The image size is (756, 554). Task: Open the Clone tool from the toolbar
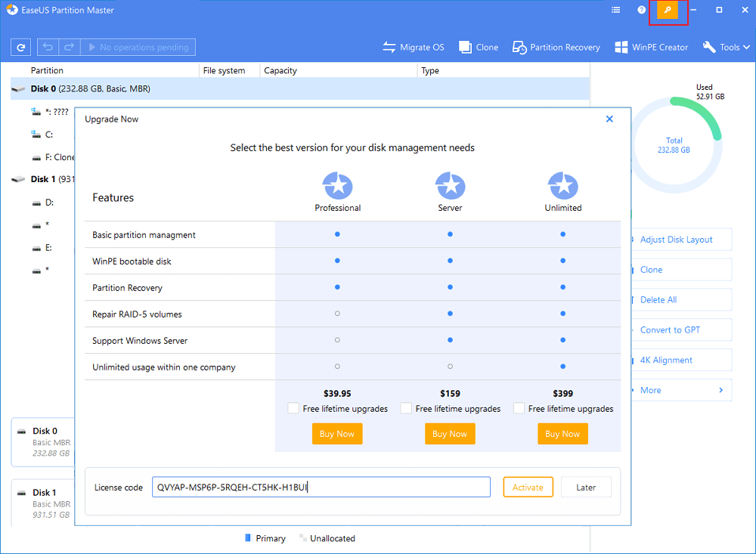pyautogui.click(x=478, y=47)
